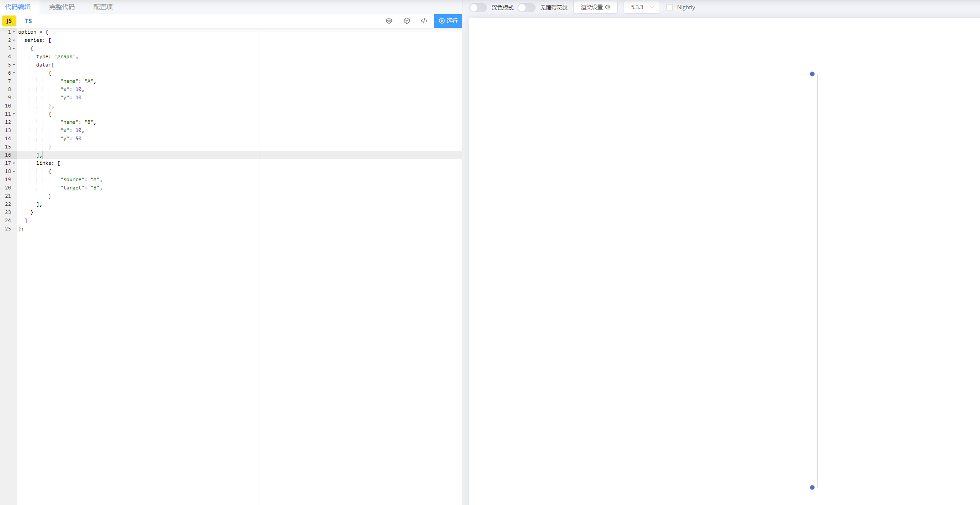Viewport: 980px width, 505px height.
Task: Click line number 14 in editor gutter
Action: pyautogui.click(x=8, y=138)
